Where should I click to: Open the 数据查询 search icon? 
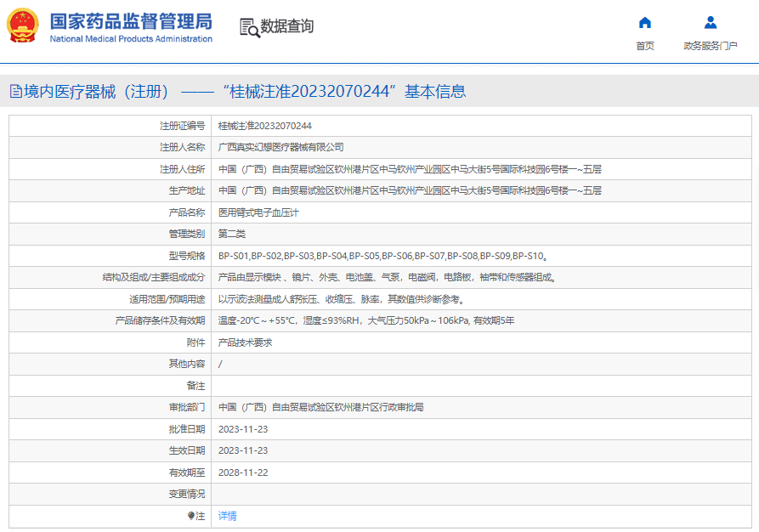click(x=250, y=27)
